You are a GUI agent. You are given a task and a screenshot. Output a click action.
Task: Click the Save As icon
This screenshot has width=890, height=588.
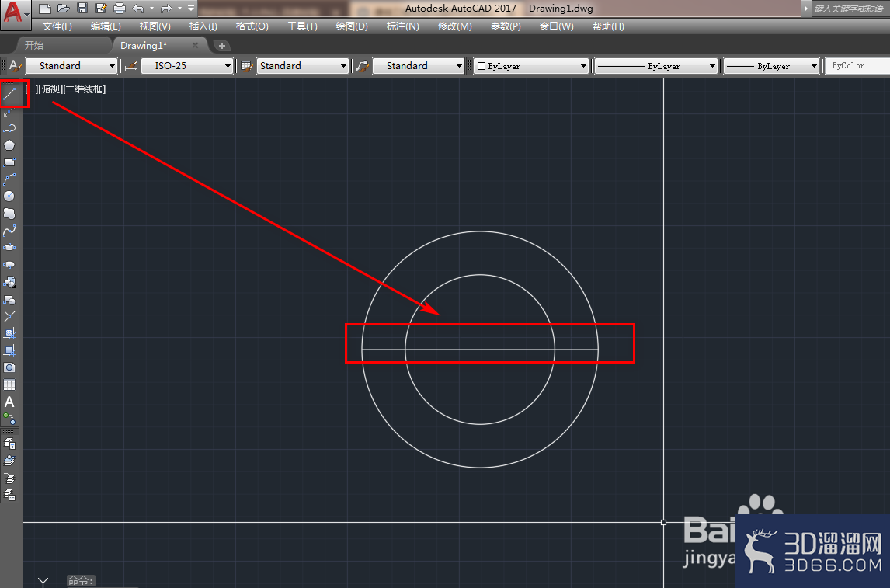[x=101, y=9]
